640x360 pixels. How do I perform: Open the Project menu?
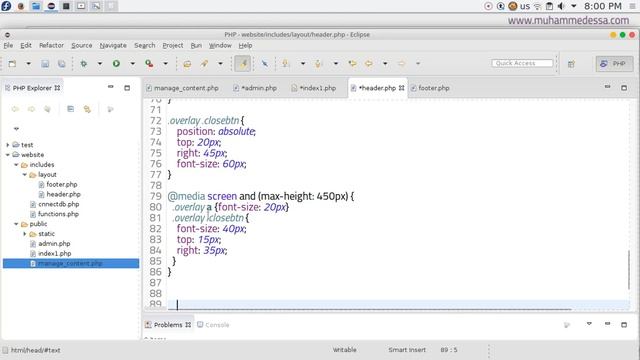[x=173, y=45]
